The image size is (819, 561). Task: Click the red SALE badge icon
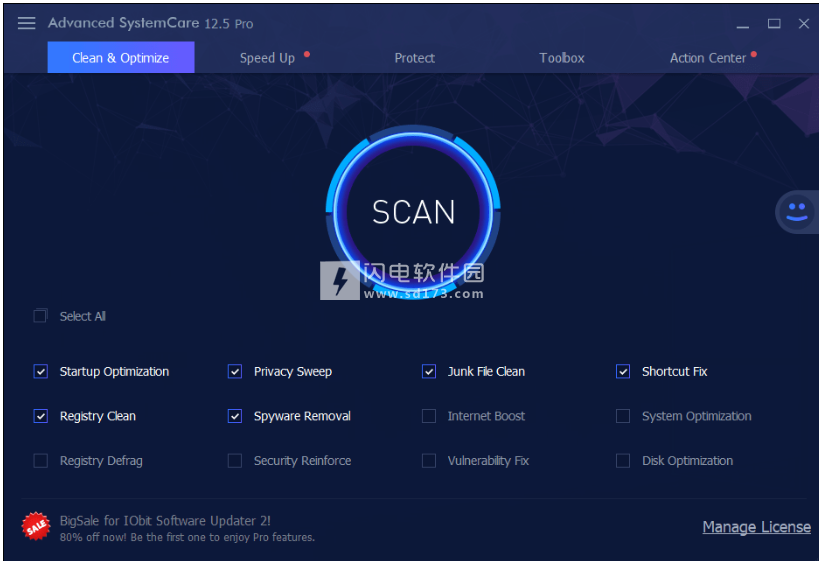(x=36, y=527)
